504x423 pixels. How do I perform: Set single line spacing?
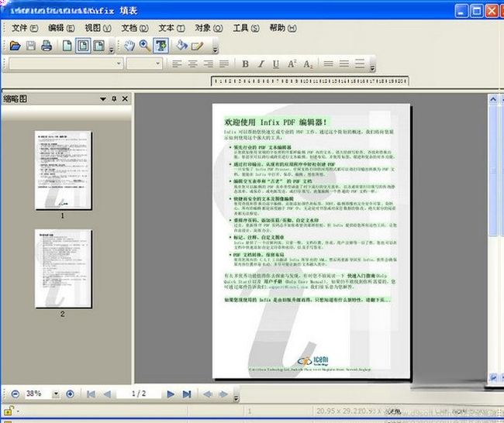coord(328,64)
